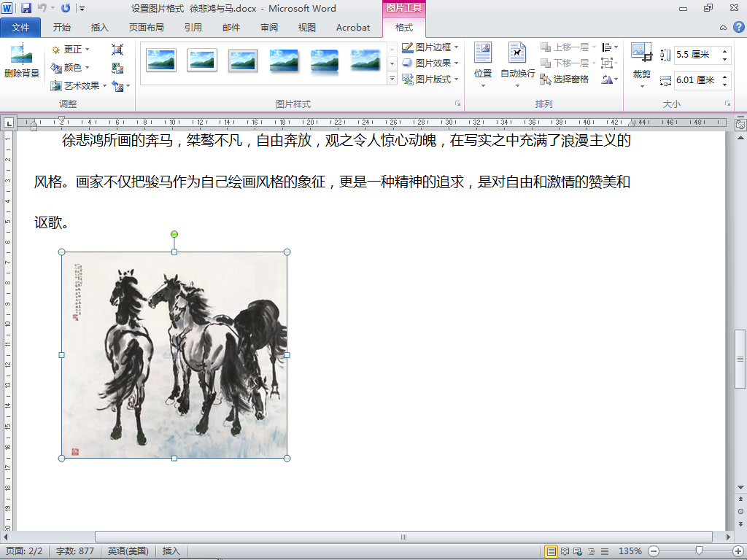Apply the first picture style thumbnail
This screenshot has height=560, width=747.
click(161, 61)
